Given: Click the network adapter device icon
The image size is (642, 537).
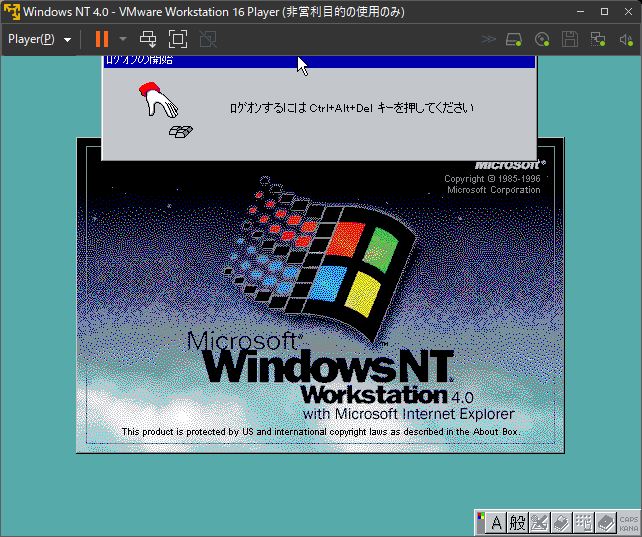Looking at the screenshot, I should click(x=598, y=39).
